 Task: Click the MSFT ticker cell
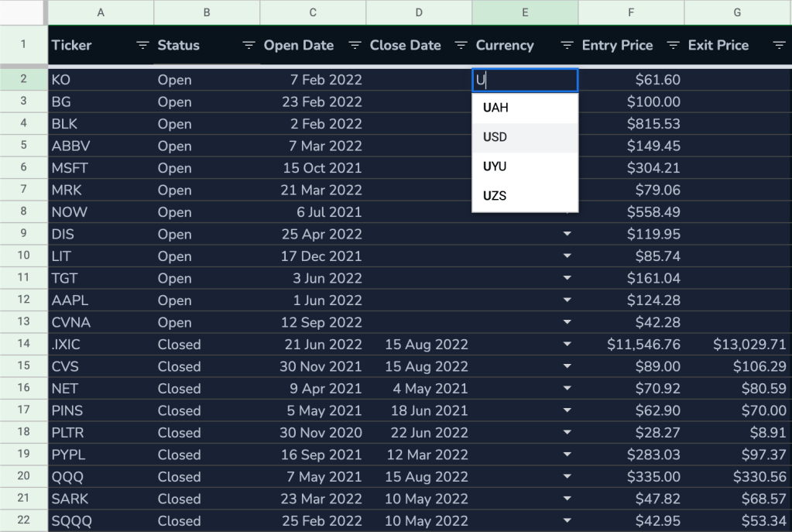pos(101,168)
